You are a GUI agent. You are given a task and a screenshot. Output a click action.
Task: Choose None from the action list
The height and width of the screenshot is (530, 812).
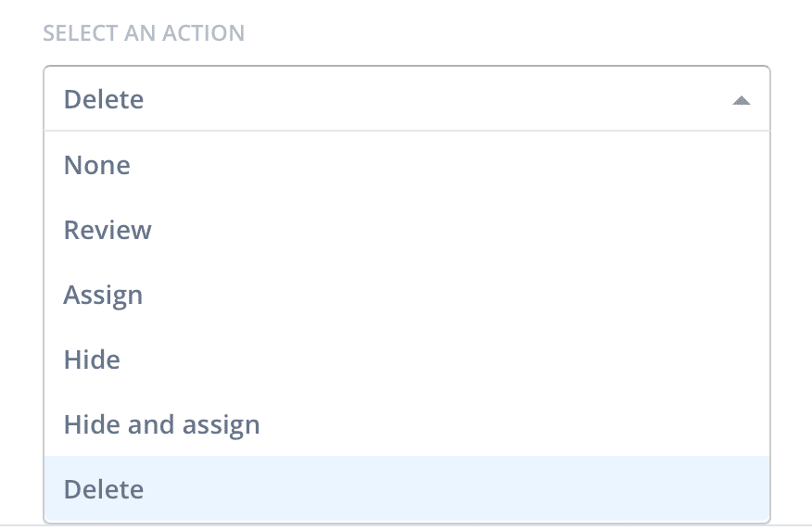tap(407, 165)
